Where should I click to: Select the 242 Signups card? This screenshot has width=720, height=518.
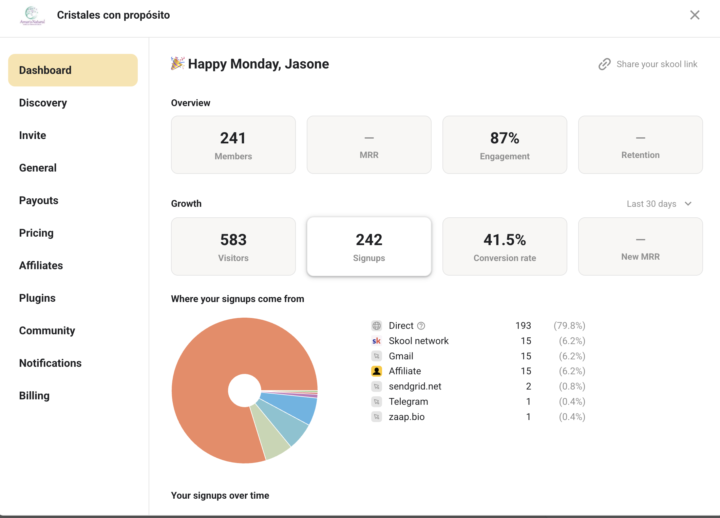[x=369, y=247]
